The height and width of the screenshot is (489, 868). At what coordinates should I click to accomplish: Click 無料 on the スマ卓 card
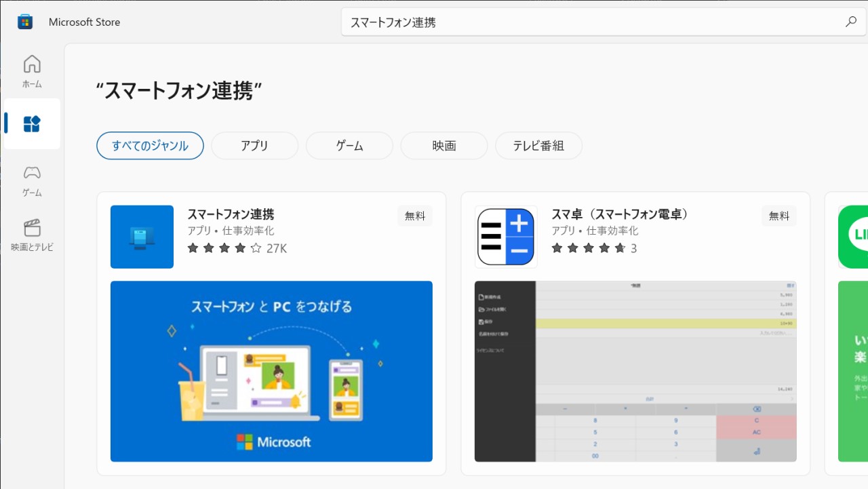(779, 216)
